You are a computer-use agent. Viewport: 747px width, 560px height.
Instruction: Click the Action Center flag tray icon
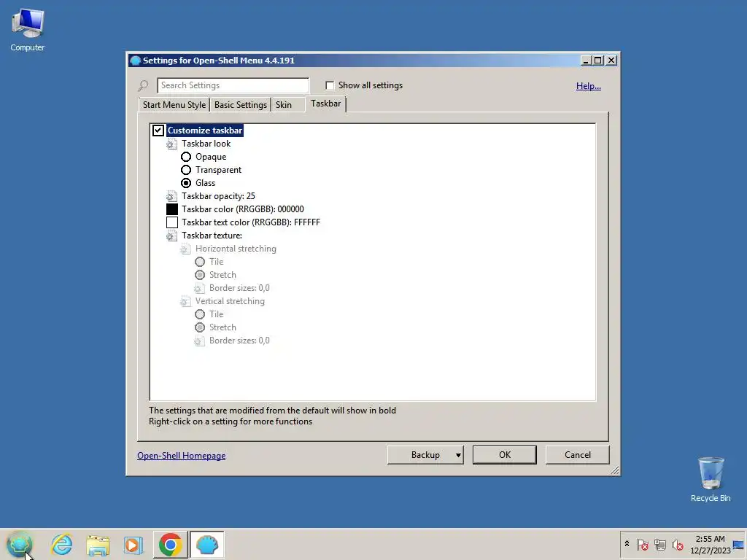(x=642, y=544)
